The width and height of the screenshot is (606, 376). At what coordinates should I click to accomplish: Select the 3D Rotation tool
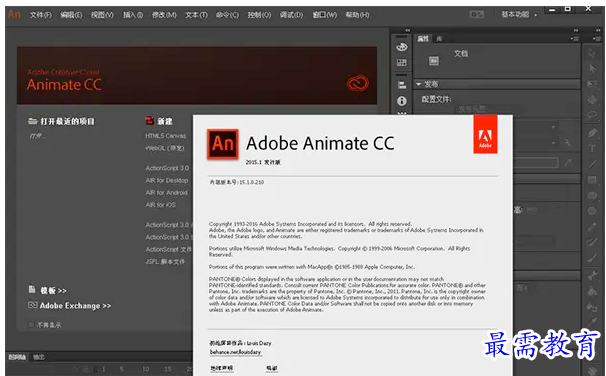[x=592, y=100]
